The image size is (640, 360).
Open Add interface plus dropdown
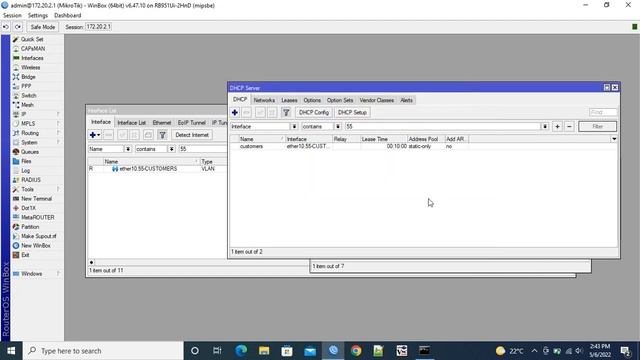click(x=95, y=135)
